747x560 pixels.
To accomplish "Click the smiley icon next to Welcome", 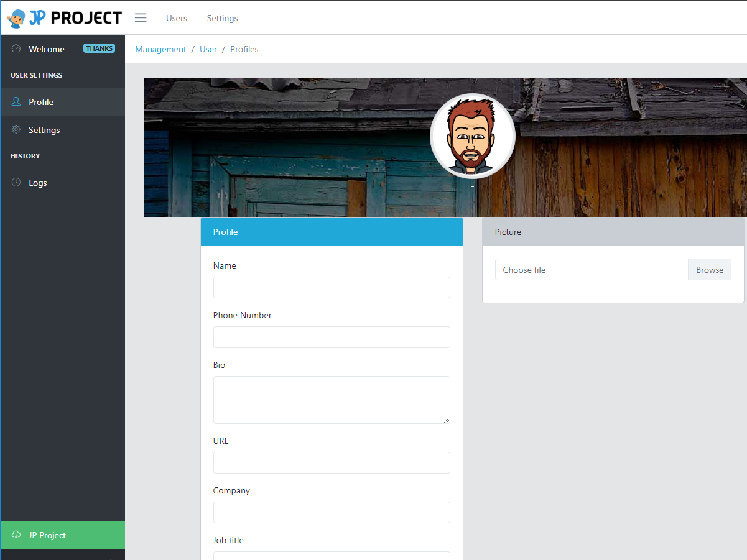I will coord(16,48).
